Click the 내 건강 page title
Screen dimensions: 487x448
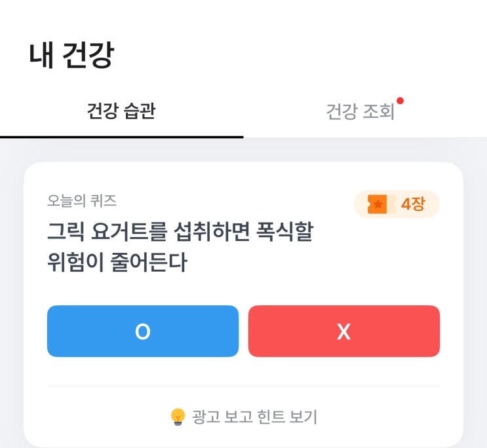pos(71,55)
